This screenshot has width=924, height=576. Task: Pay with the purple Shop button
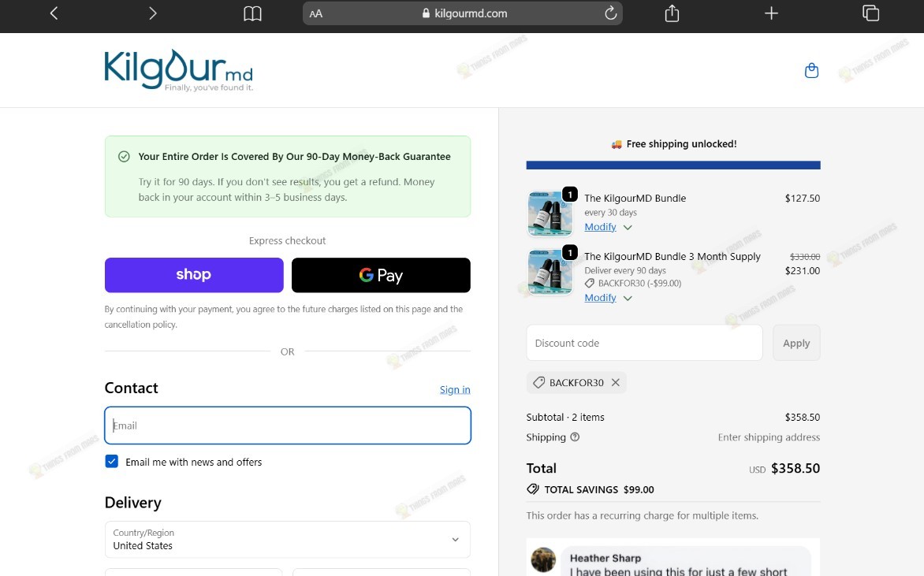tap(194, 275)
